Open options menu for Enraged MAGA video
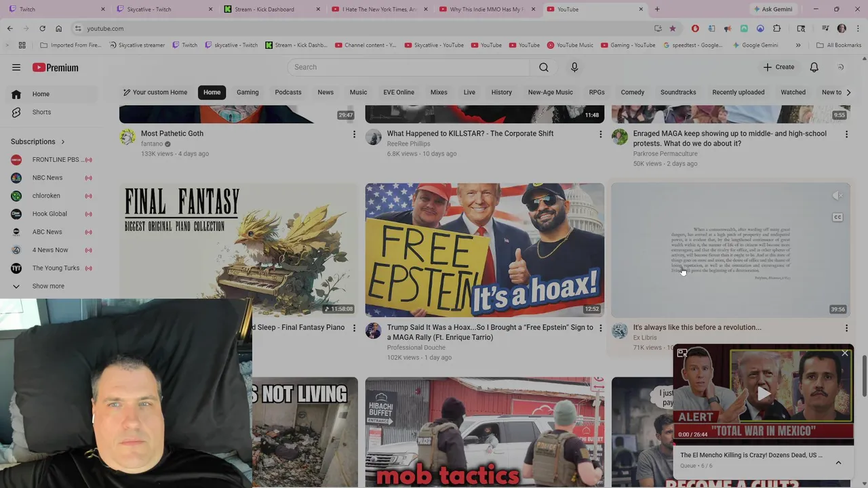 coord(846,134)
